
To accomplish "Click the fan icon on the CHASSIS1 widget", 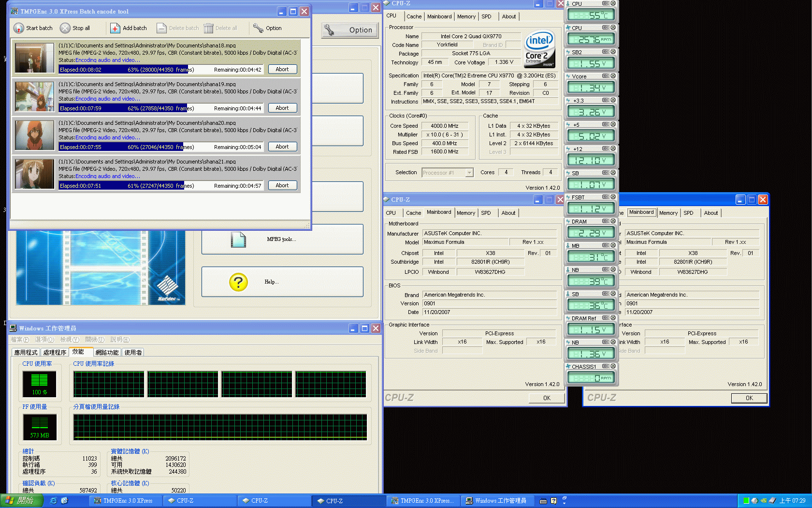I will pos(568,366).
